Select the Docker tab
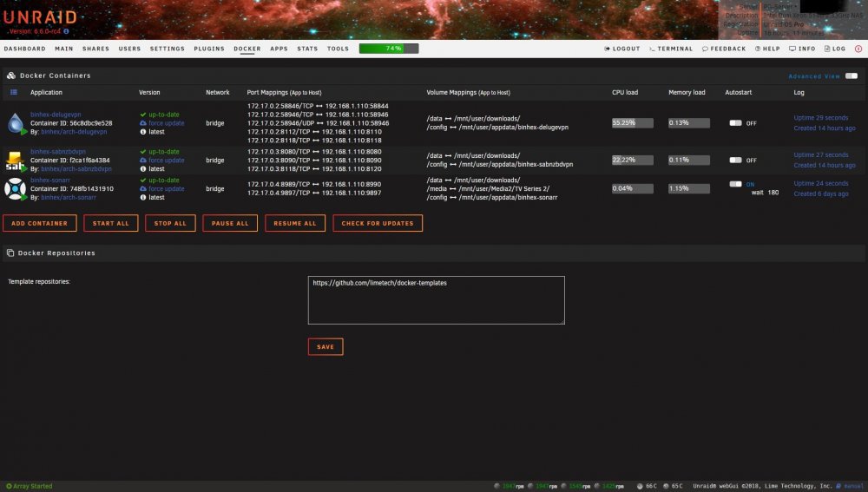868x492 pixels. (x=247, y=49)
